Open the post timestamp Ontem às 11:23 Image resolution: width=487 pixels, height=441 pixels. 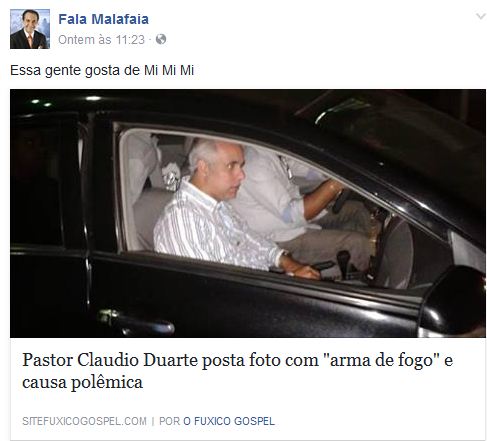101,40
